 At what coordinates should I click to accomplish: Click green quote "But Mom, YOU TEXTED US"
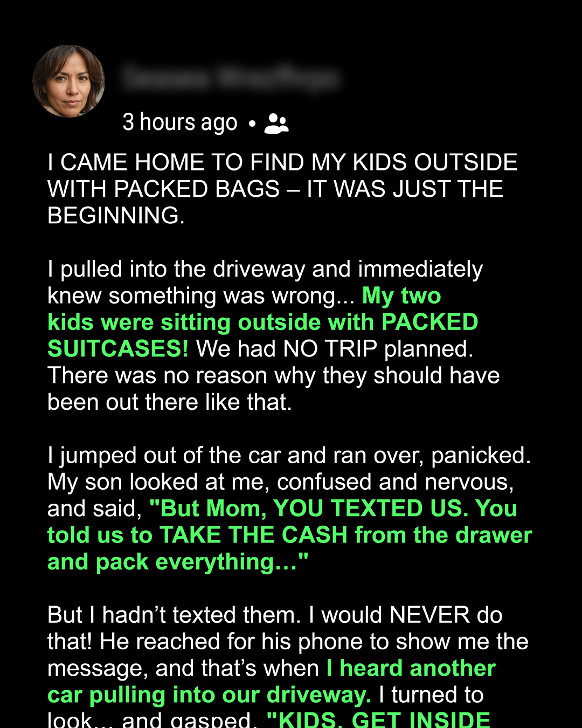coord(333,509)
